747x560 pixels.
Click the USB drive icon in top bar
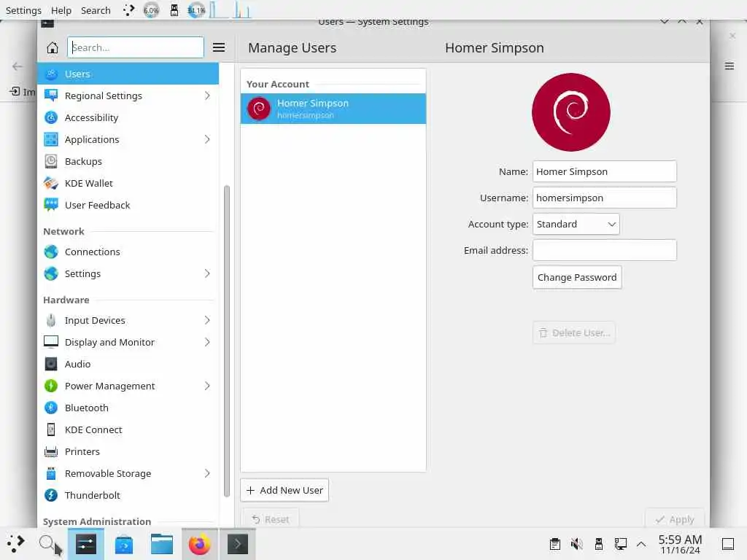click(174, 10)
